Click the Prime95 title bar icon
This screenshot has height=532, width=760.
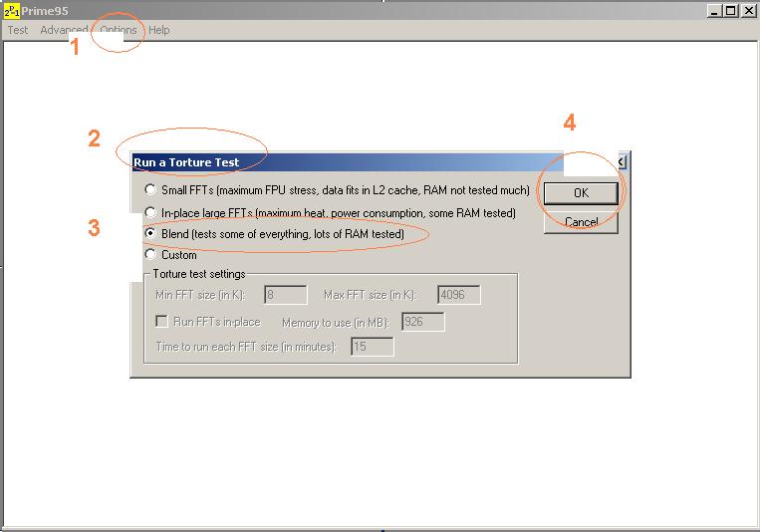(x=12, y=11)
